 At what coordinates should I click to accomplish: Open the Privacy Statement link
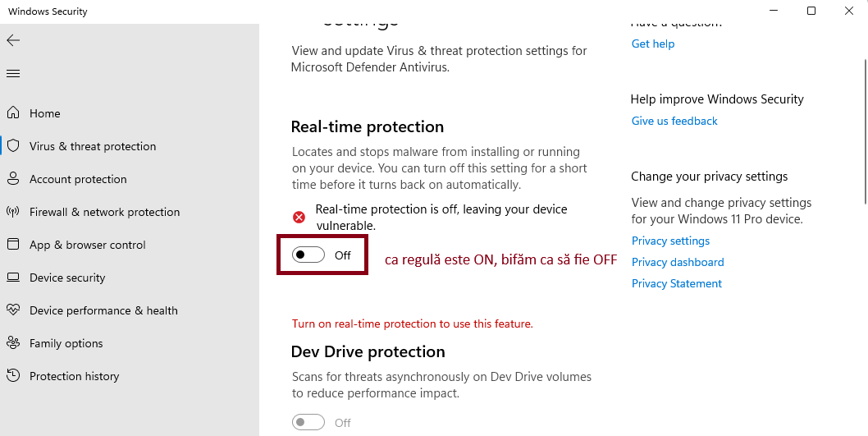677,283
